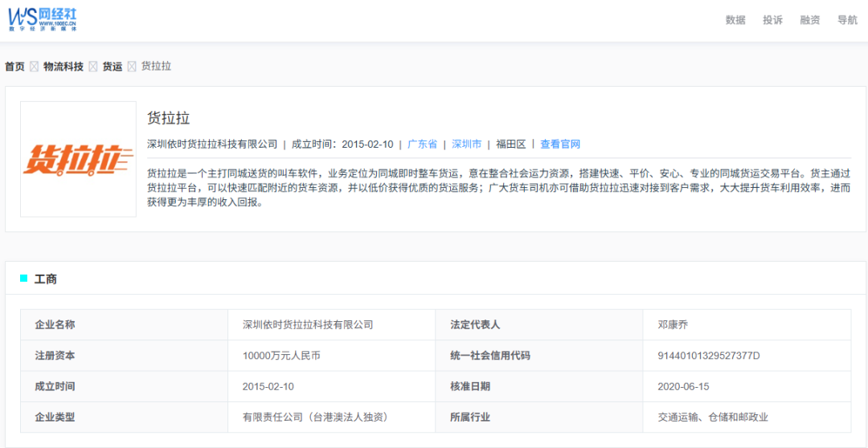Click the 交通运输、仓储和邮政业 industry cell
868x448 pixels.
click(713, 417)
